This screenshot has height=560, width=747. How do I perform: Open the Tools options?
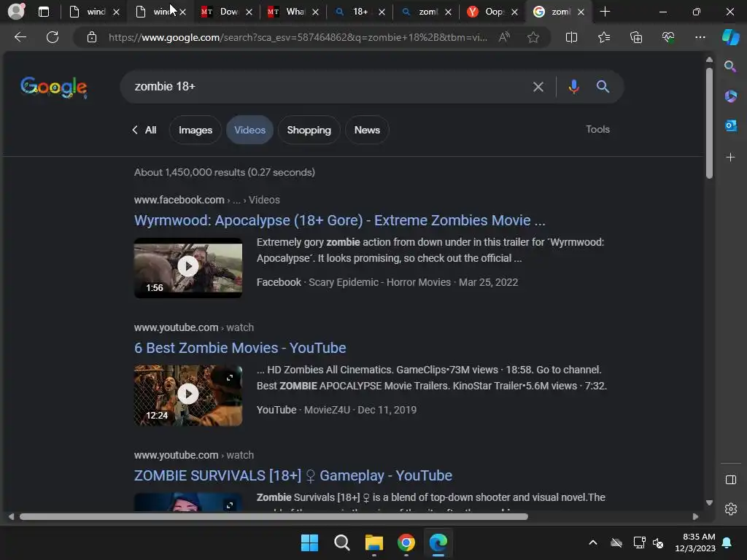597,129
